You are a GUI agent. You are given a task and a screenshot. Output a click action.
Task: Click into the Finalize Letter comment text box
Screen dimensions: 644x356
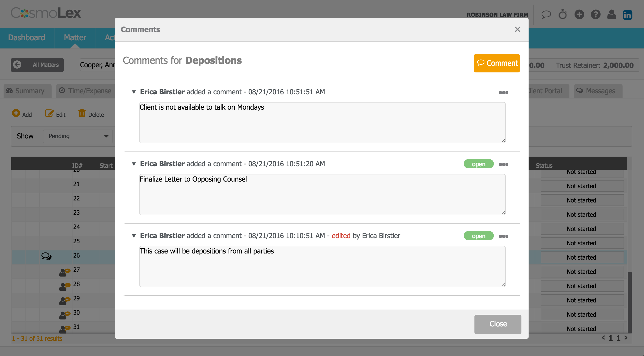click(322, 195)
